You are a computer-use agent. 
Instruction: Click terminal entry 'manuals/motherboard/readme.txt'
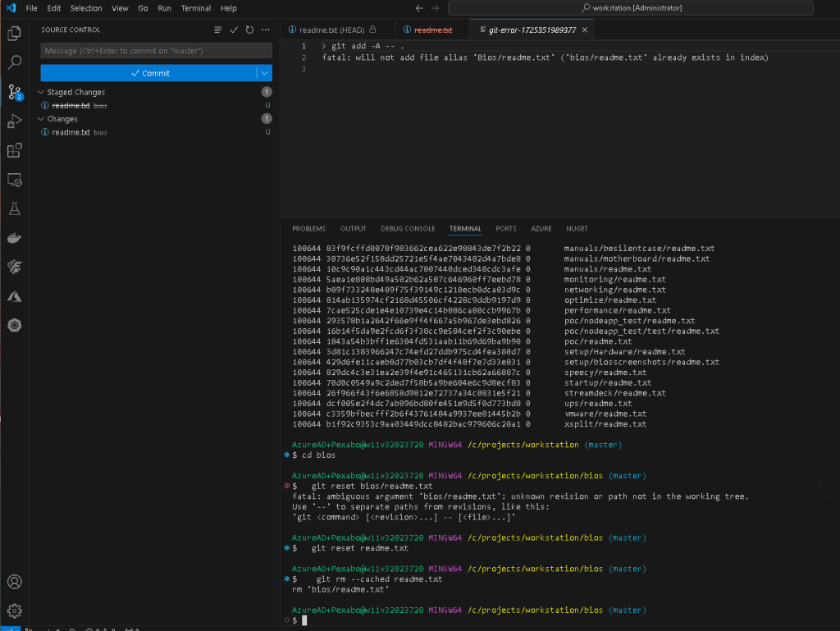(637, 258)
